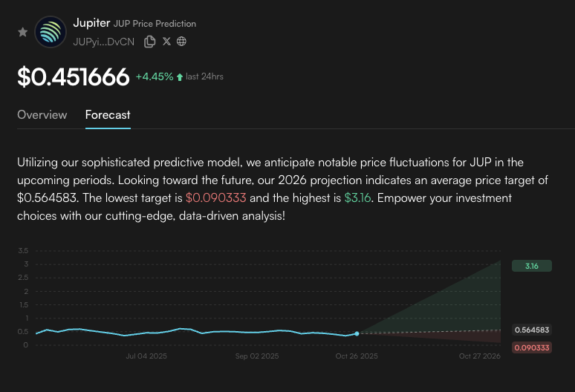
Task: Copy the JUP contract address
Action: tap(150, 42)
